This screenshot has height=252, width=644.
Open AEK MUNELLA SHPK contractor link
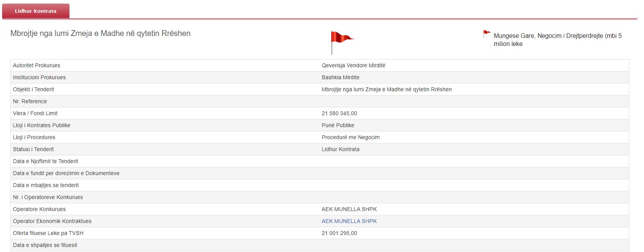click(349, 221)
